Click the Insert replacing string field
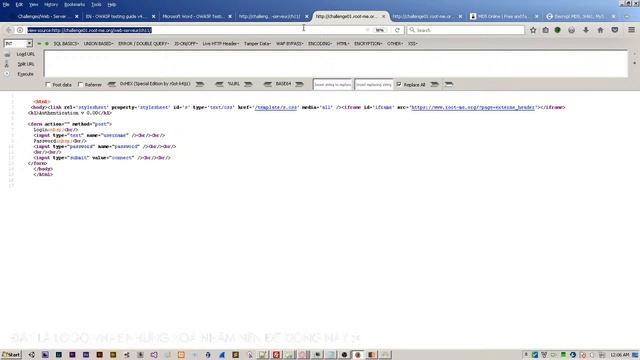The image size is (640, 360). coord(374,84)
